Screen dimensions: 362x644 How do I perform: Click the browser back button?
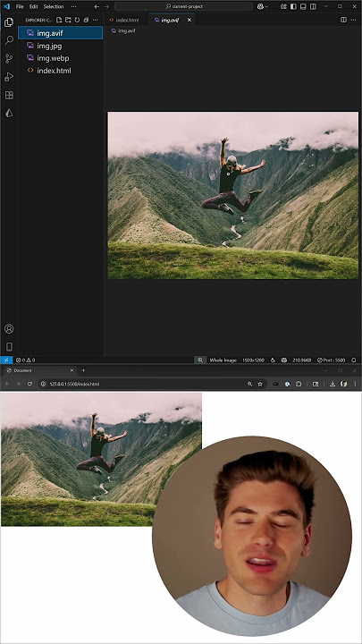pos(7,384)
